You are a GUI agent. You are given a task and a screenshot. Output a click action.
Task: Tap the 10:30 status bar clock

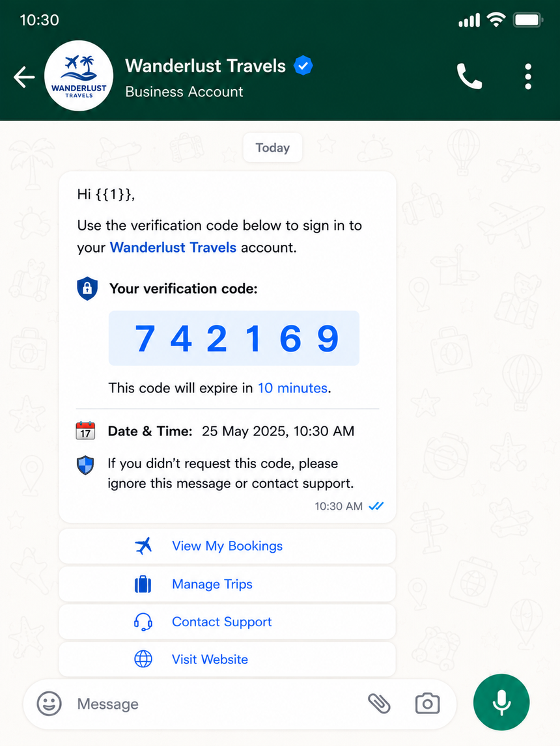40,20
